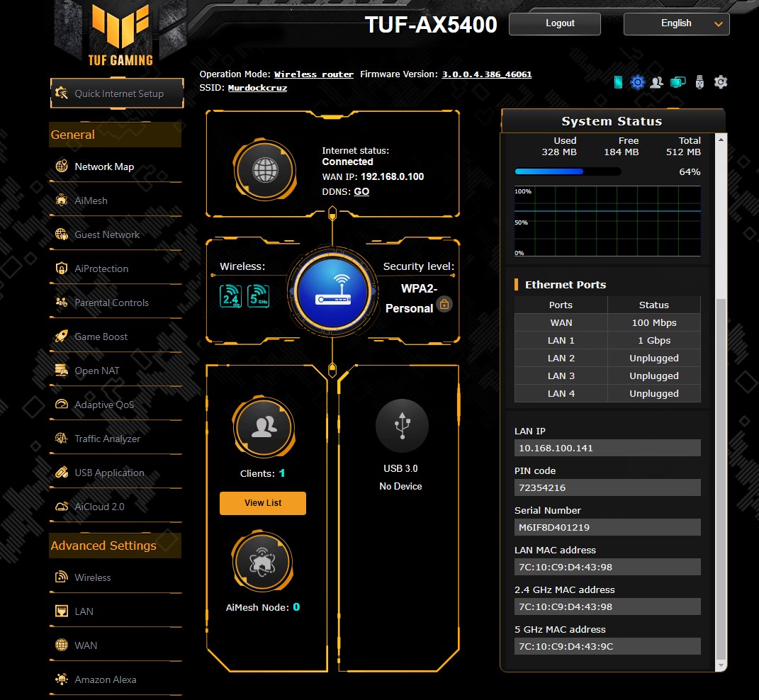Click the Wireless router operation mode link

[x=314, y=74]
